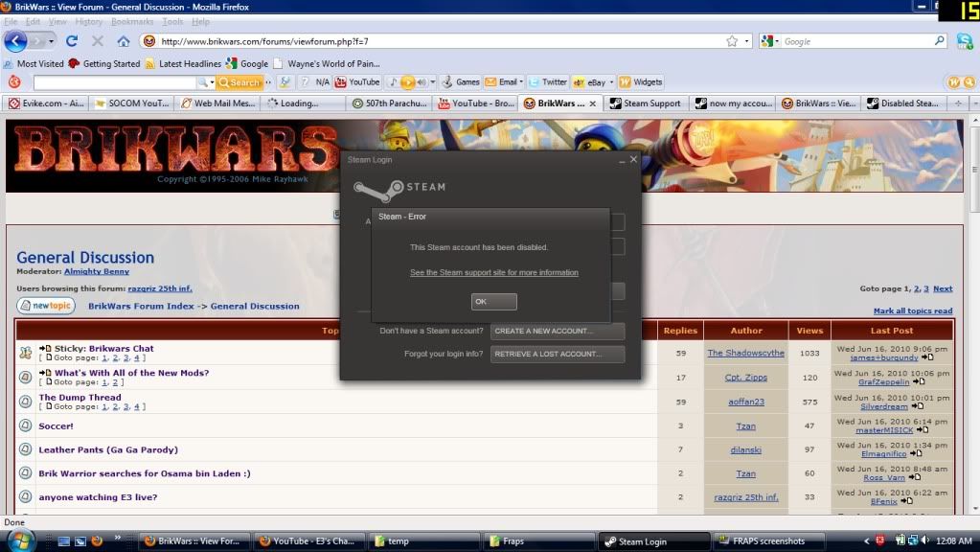Screen dimensions: 980x552
Task: Open the Windows Start orb
Action: [x=20, y=540]
